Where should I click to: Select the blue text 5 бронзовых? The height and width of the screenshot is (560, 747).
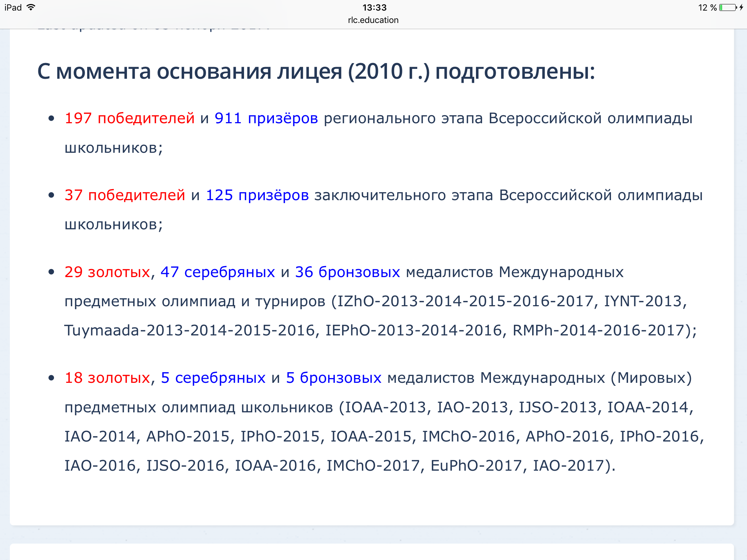click(334, 378)
